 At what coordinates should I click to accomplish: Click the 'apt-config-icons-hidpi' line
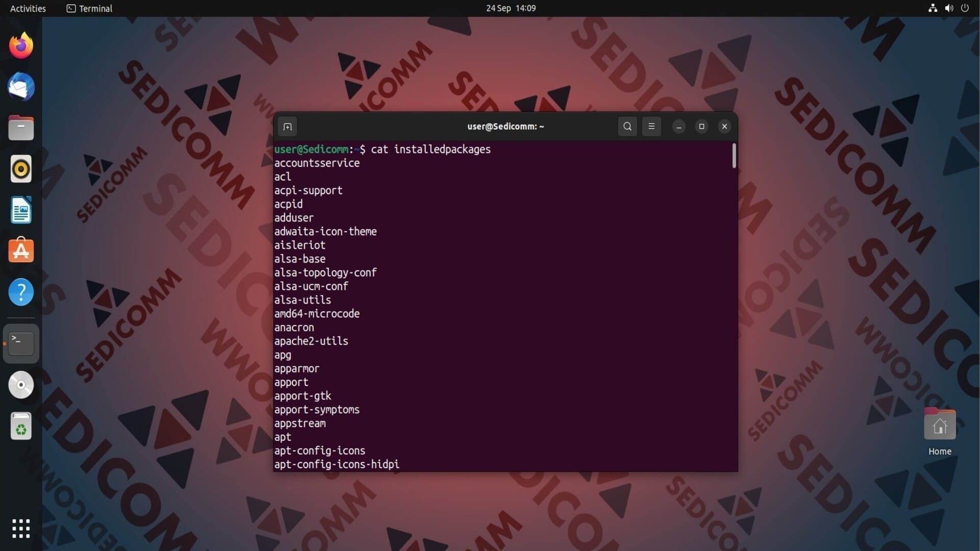(x=337, y=465)
